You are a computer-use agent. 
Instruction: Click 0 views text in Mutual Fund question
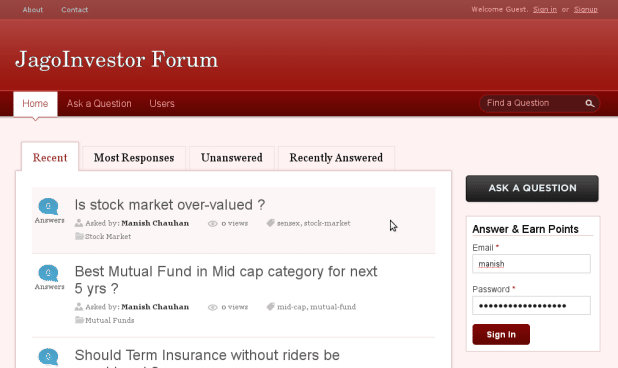tap(235, 307)
